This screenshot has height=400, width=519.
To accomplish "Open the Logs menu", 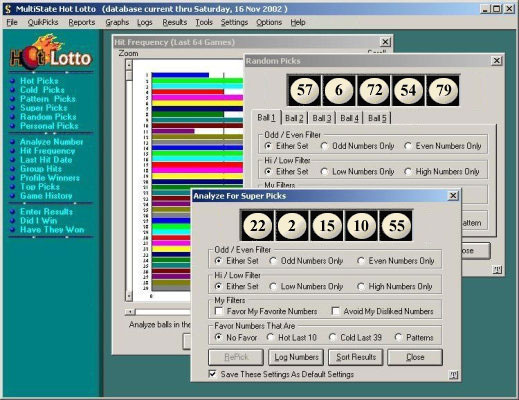I will [145, 22].
